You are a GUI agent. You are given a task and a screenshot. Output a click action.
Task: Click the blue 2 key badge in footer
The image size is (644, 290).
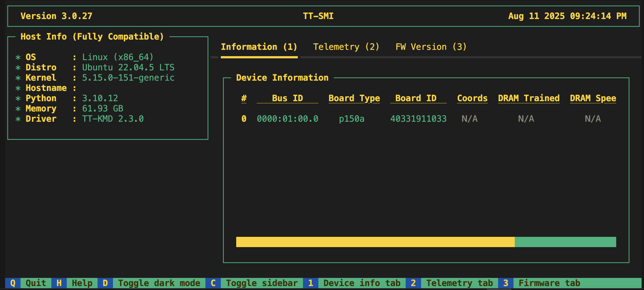[x=413, y=283]
